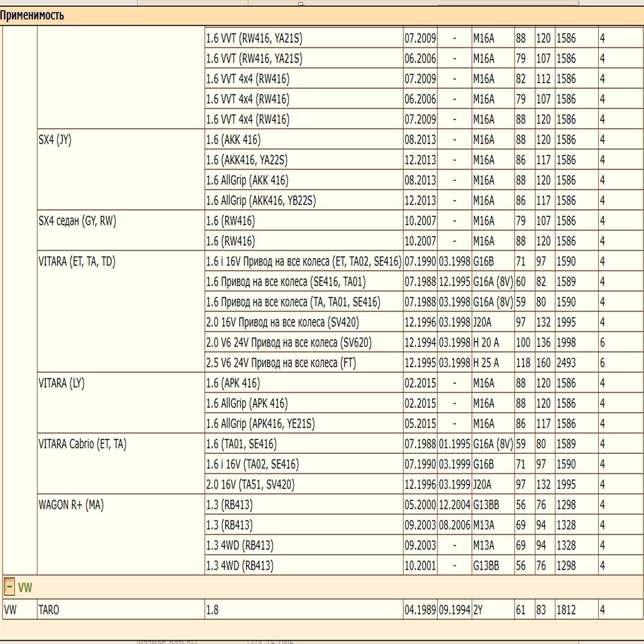Select the SX4 (JY) model cell
644x644 pixels.
pyautogui.click(x=55, y=140)
